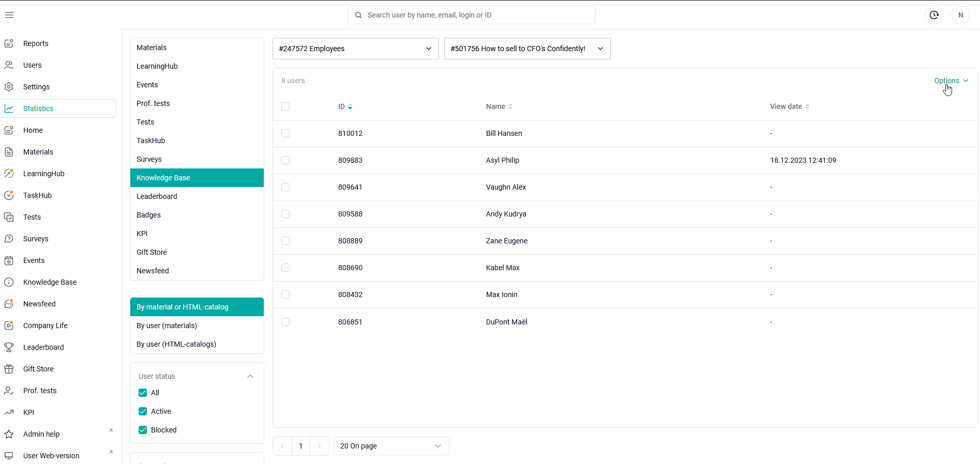Uncheck the All user status checkbox
This screenshot has height=464, width=980.
click(x=143, y=393)
